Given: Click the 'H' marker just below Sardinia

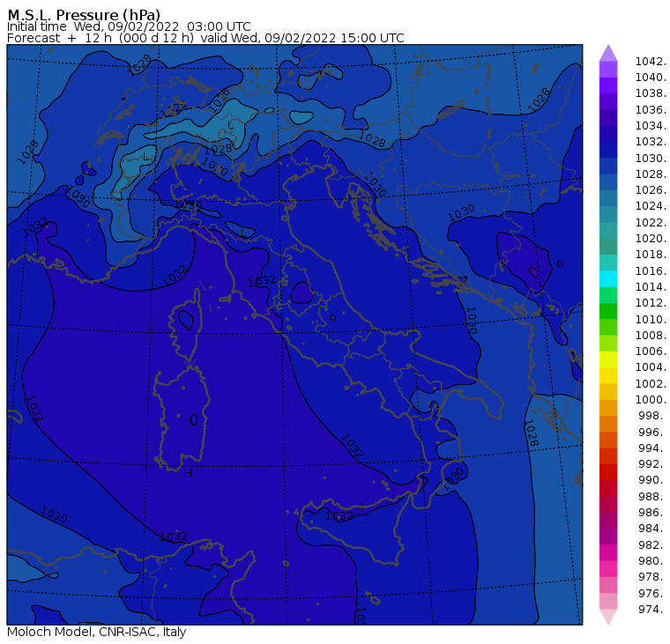Looking at the screenshot, I should click(x=187, y=473).
